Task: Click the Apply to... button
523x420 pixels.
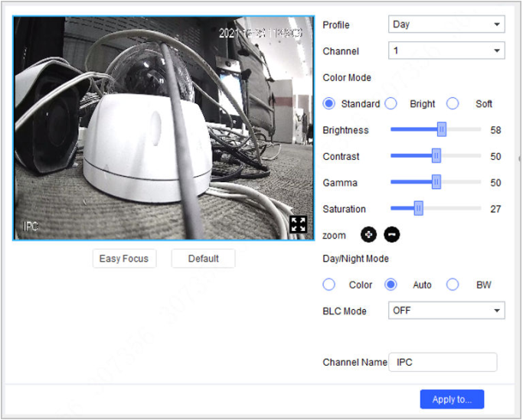Action: [x=453, y=399]
